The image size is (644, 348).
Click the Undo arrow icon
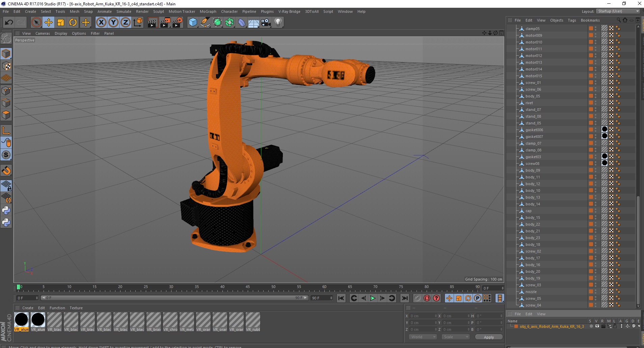tap(9, 23)
